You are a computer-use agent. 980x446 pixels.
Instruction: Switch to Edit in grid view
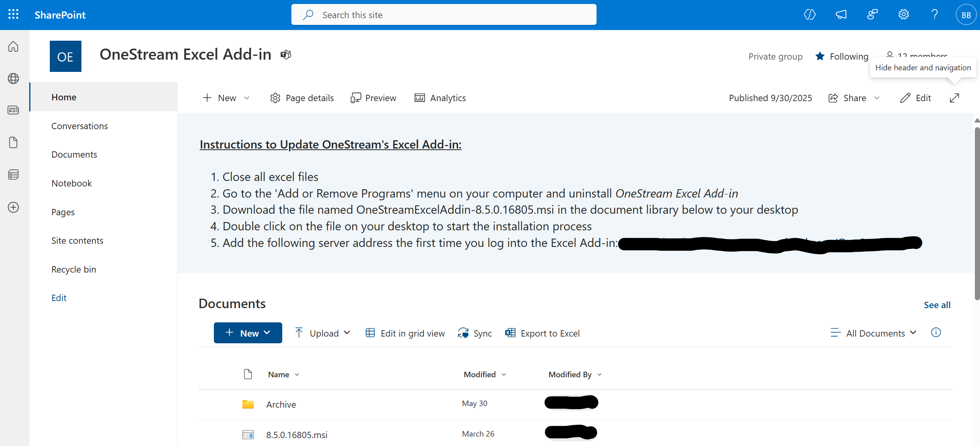tap(405, 333)
